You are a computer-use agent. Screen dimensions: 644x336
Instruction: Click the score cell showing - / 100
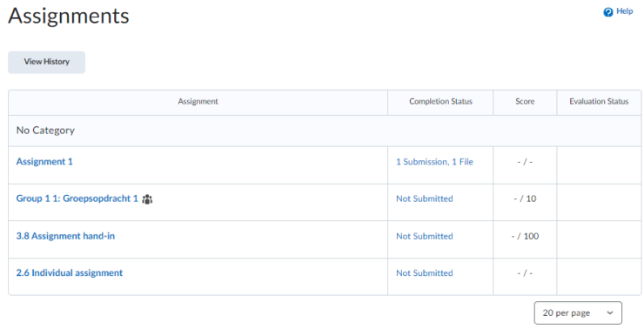coord(525,236)
